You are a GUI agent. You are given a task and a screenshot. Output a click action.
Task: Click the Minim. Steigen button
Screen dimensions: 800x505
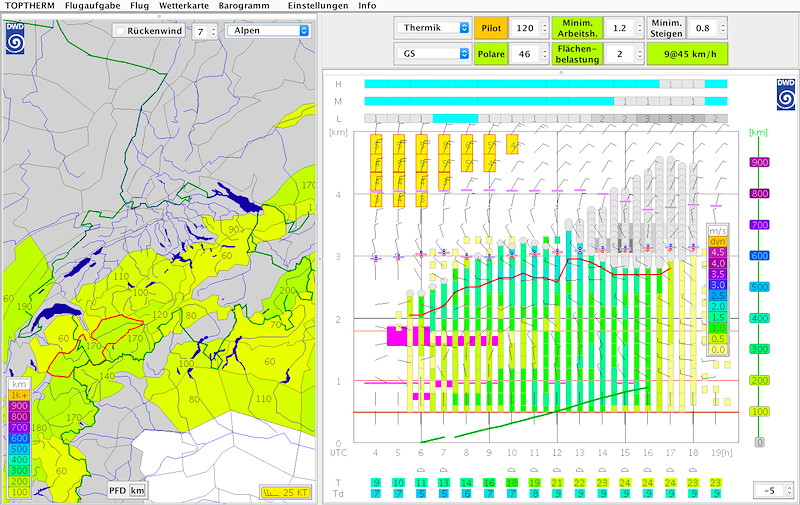pos(666,28)
